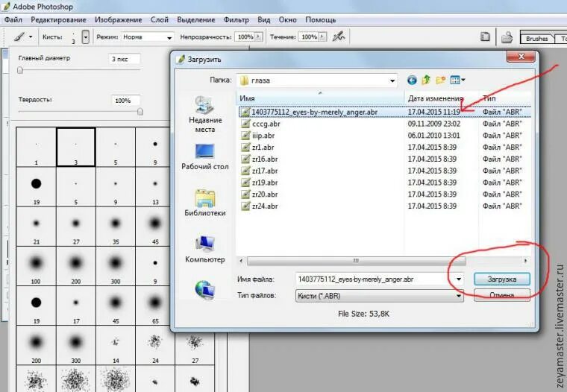Select file iiip.abr

coord(258,136)
